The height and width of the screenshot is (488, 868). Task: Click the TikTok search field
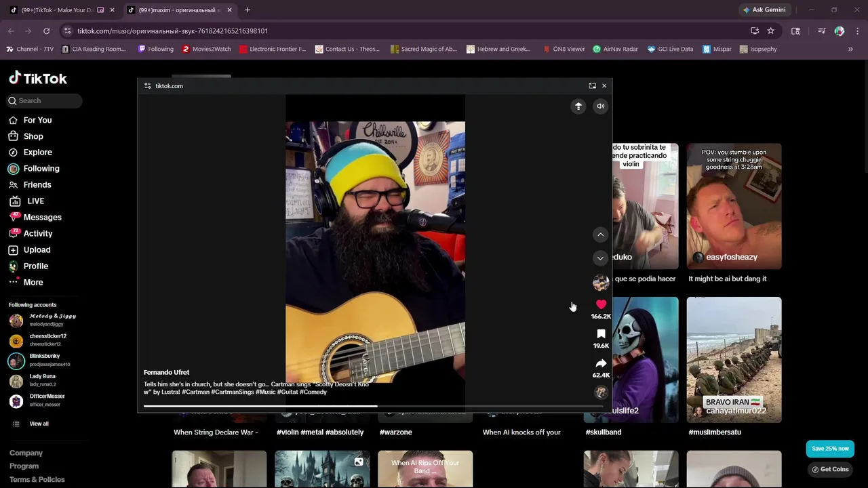pos(45,100)
